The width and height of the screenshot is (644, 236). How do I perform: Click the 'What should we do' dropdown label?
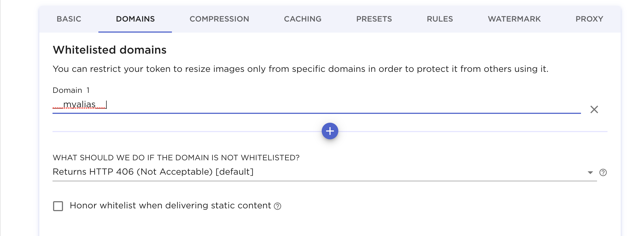pyautogui.click(x=176, y=158)
